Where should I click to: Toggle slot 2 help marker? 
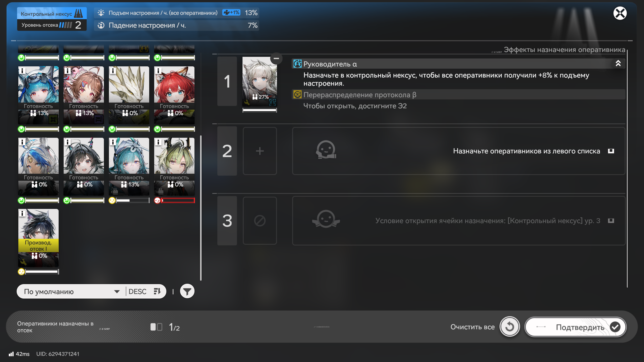[611, 151]
